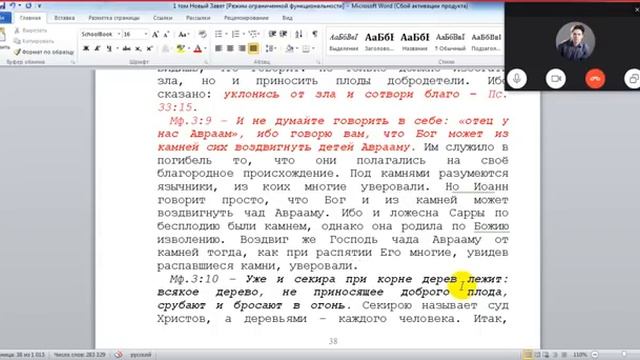The width and height of the screenshot is (640, 360).
Task: Apply red font color
Action: [198, 49]
